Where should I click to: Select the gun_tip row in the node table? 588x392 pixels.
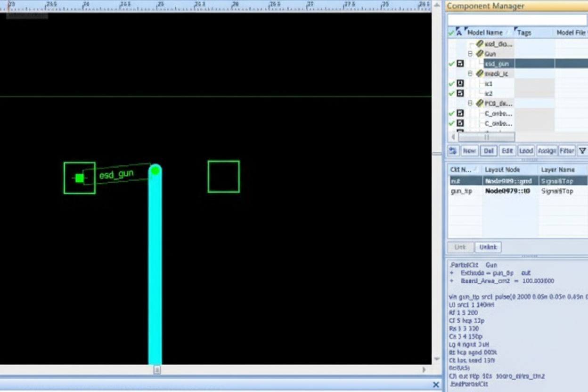[x=465, y=191]
